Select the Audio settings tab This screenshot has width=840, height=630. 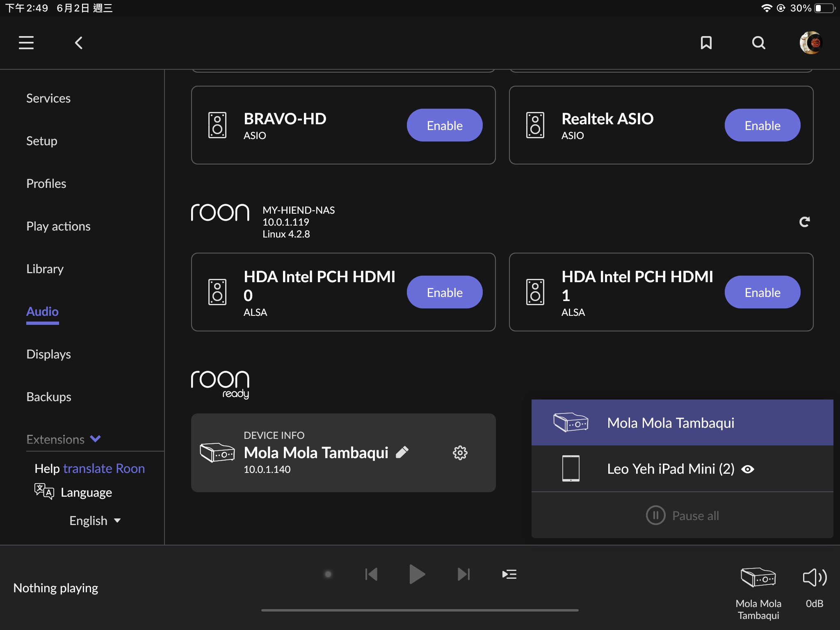click(43, 312)
